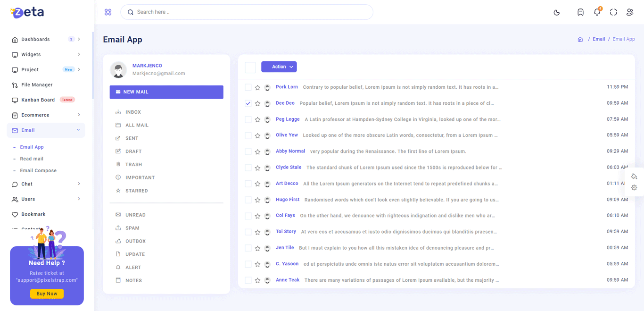Enter fullscreen using the expand icon
Screen dimensions: 644x311
pos(613,12)
